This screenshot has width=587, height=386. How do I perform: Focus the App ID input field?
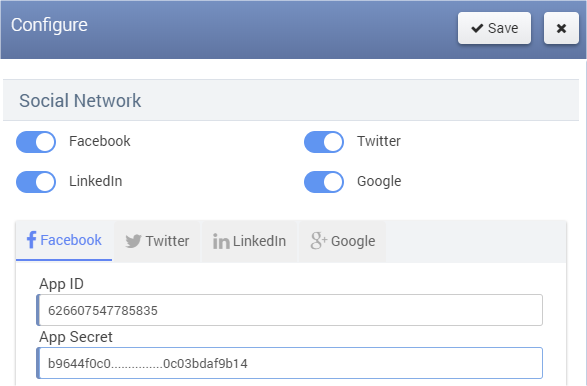[x=289, y=310]
